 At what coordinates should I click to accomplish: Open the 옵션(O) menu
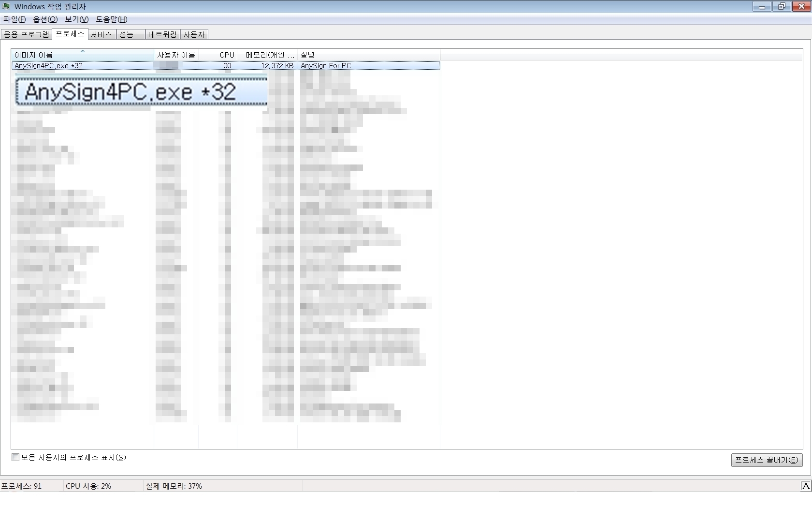tap(45, 19)
